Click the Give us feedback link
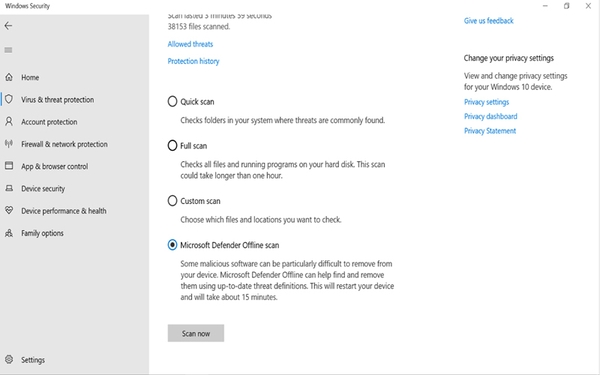The image size is (600, 375). pyautogui.click(x=489, y=21)
